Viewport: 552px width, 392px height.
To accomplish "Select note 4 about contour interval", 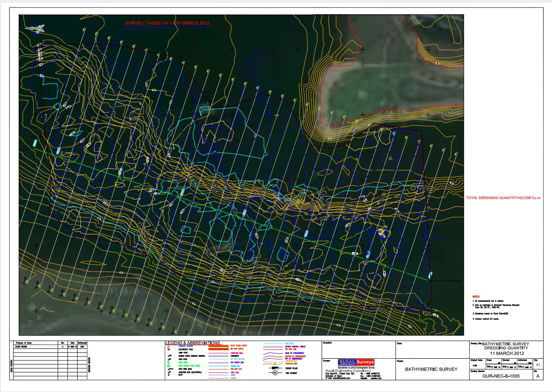I will (486, 319).
